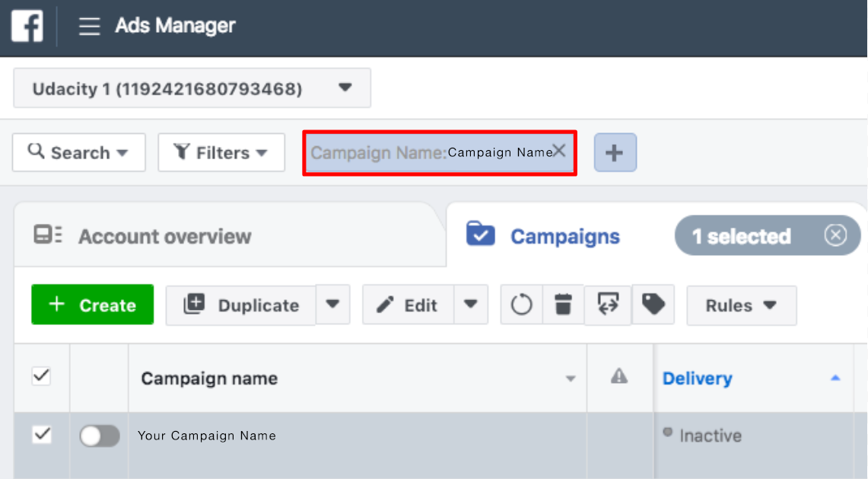Image resolution: width=868 pixels, height=479 pixels.
Task: Click the tag label icon
Action: pos(653,305)
